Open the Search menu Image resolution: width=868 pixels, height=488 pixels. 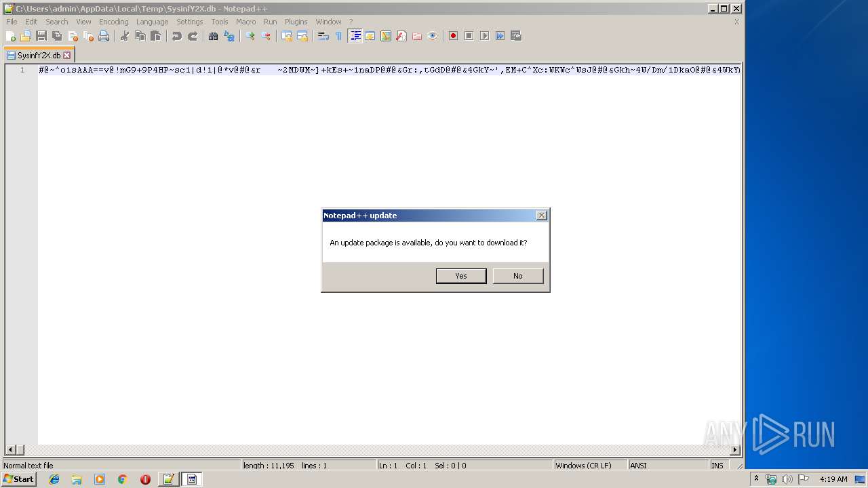pyautogui.click(x=57, y=22)
